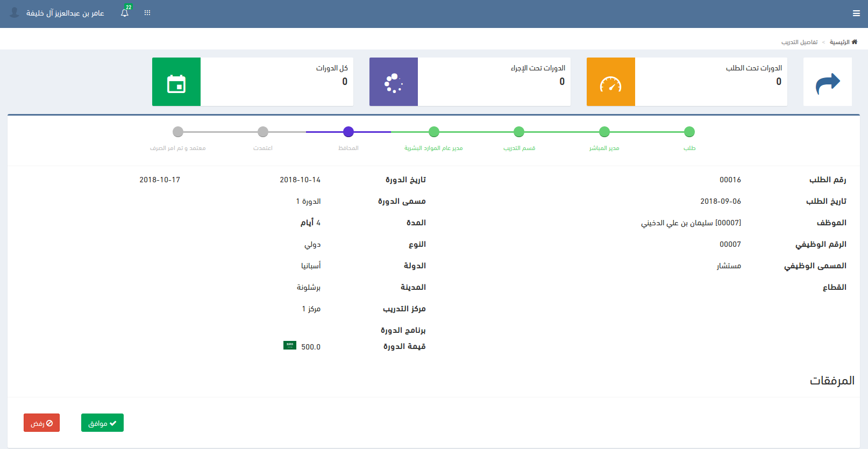Viewport: 868px width, 449px height.
Task: Click the orange gauge icon tile
Action: point(610,82)
